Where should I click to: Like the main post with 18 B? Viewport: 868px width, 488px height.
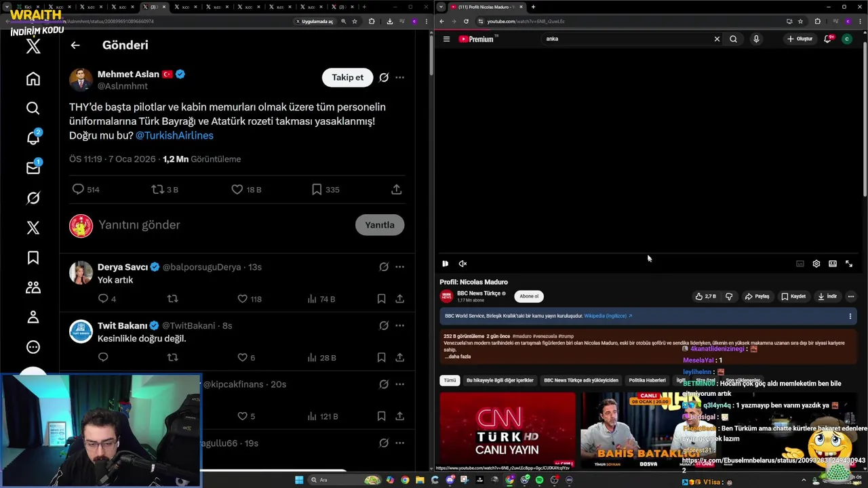[x=246, y=190]
